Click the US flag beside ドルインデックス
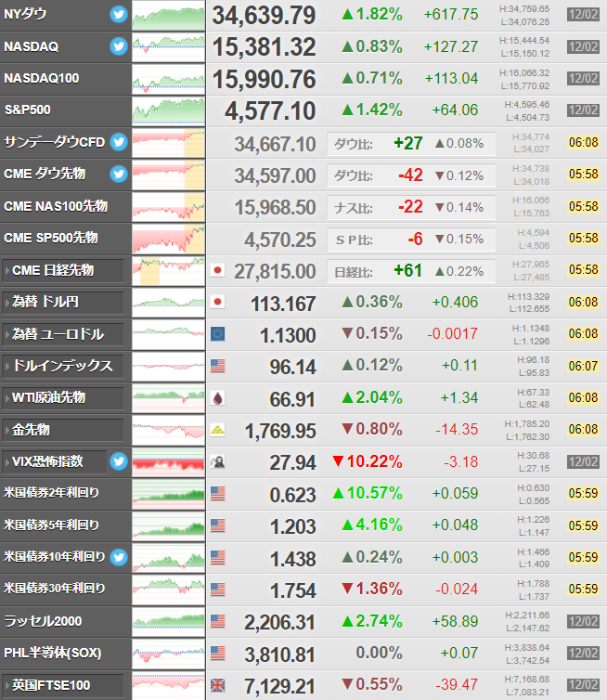 (x=217, y=366)
